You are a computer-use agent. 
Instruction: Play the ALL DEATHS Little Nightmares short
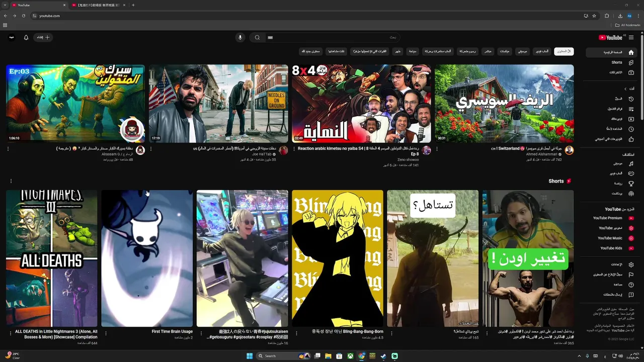(x=52, y=258)
